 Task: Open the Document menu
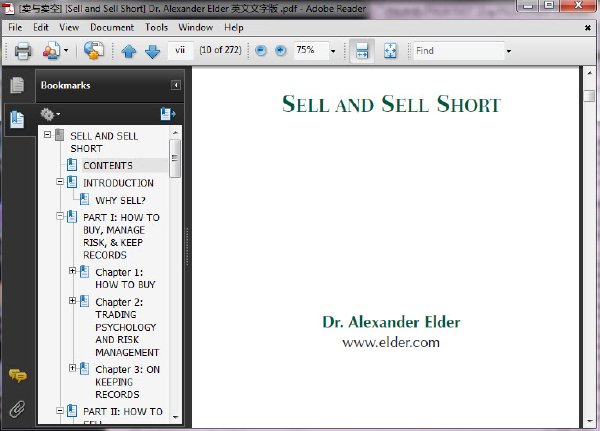[x=112, y=27]
